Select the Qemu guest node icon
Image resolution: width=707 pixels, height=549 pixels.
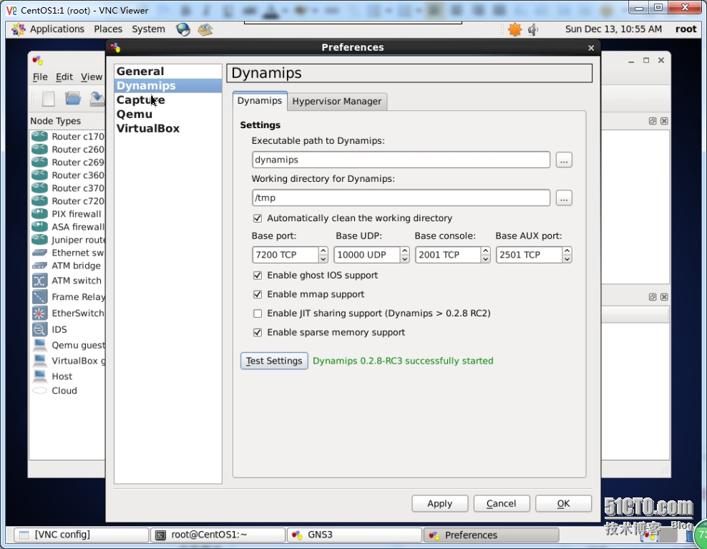tap(40, 345)
